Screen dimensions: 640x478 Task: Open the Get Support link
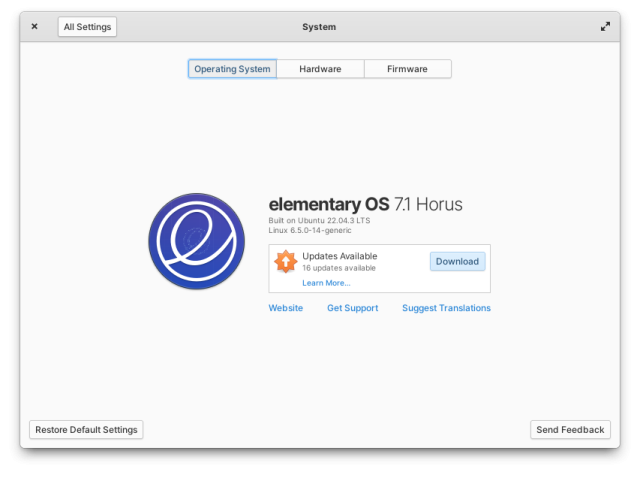click(353, 308)
